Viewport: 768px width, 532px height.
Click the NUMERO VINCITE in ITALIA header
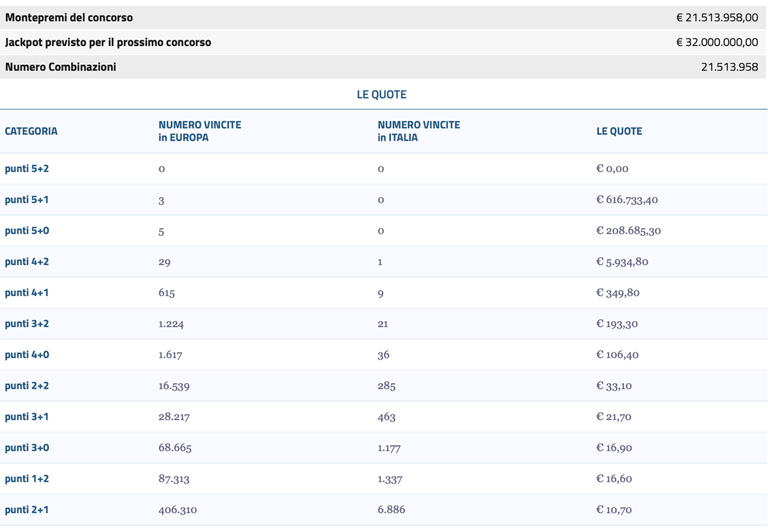pos(419,131)
